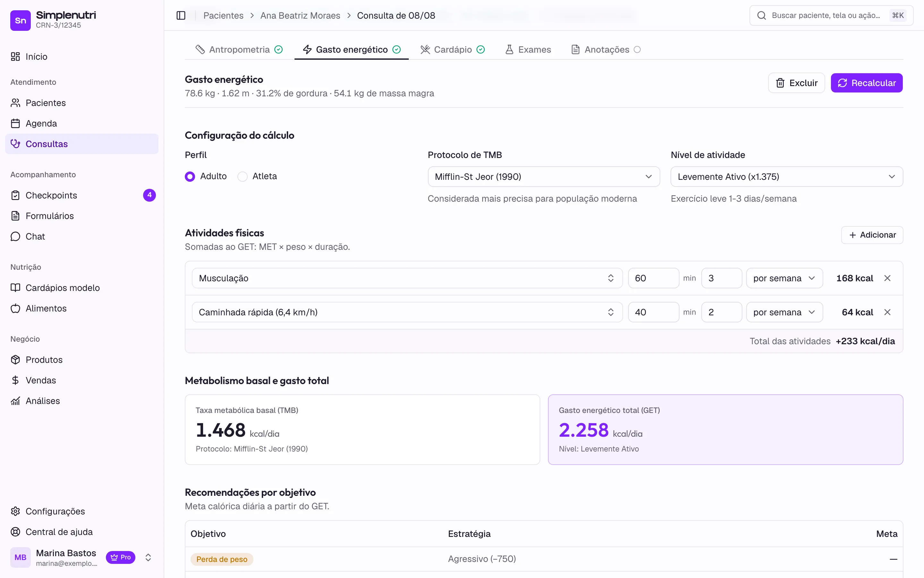Click the Perda de peso tag

[221, 559]
